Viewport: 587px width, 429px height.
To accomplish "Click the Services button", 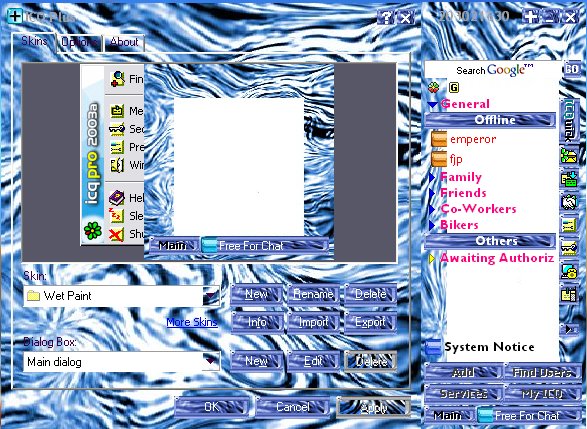I will pyautogui.click(x=463, y=393).
